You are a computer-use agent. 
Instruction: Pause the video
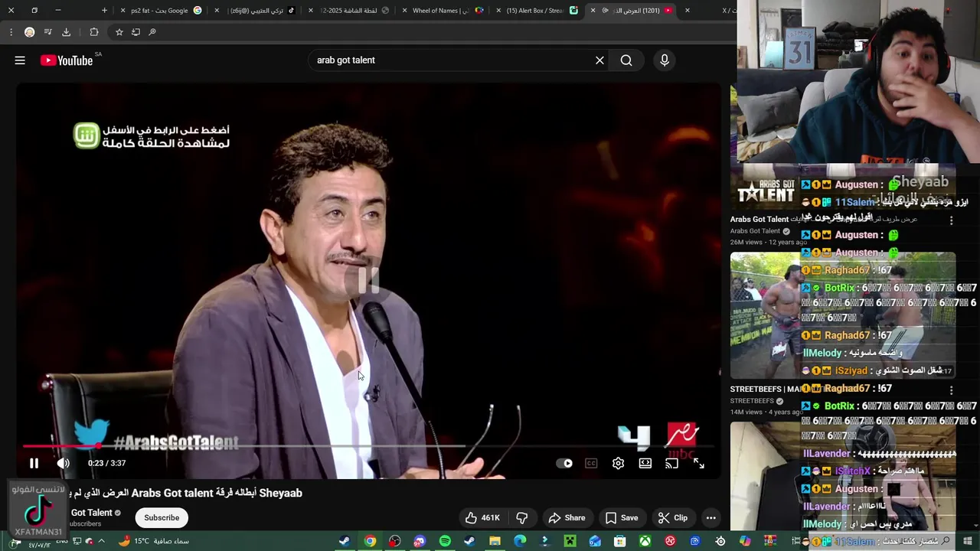point(34,463)
